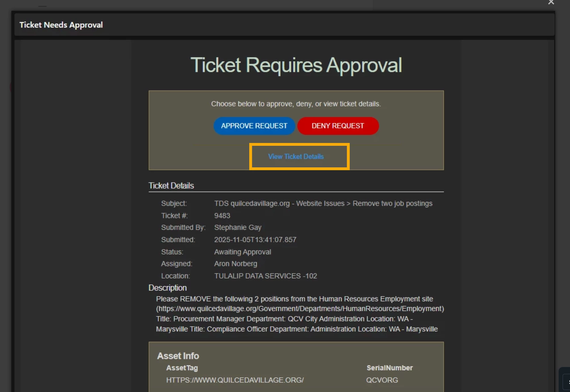Screen dimensions: 570x392
Task: Click the SerialNumber column header
Action: pyautogui.click(x=389, y=368)
